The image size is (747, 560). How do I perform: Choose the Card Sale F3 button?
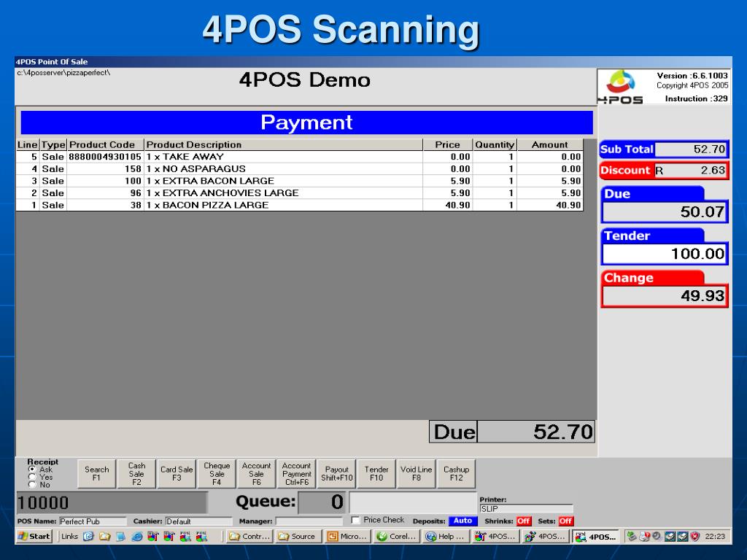point(177,474)
